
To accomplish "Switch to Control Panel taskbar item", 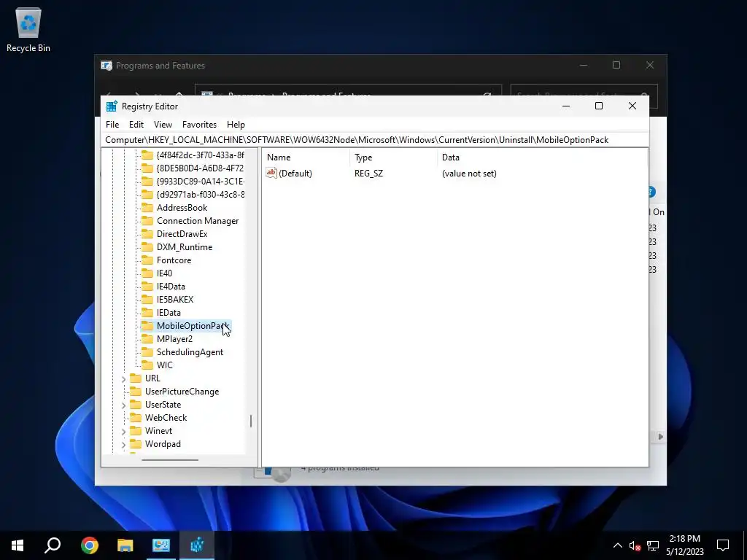I will [x=161, y=545].
